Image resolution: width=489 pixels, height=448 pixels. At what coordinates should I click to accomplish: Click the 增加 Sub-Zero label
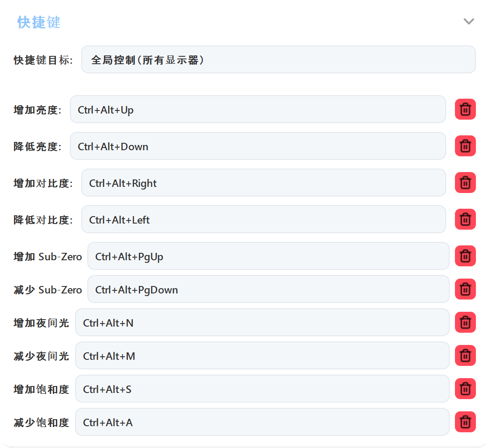(x=48, y=256)
